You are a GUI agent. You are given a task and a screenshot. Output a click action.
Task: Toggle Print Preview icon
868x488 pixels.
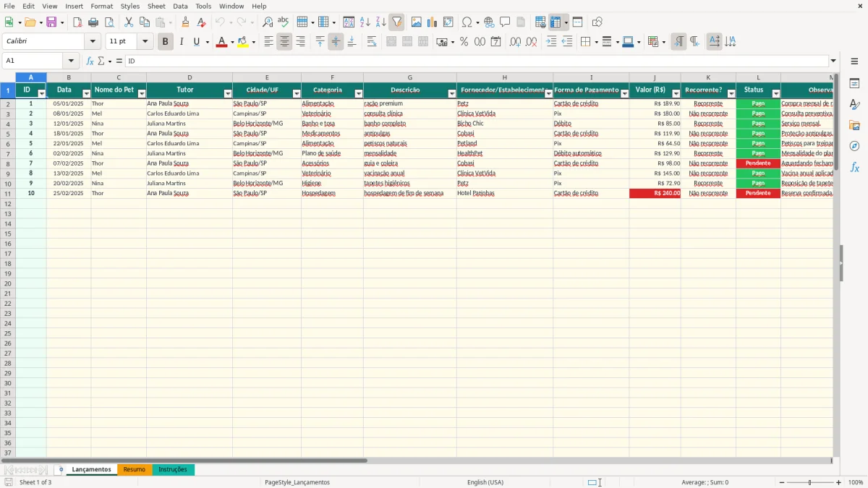pyautogui.click(x=109, y=22)
